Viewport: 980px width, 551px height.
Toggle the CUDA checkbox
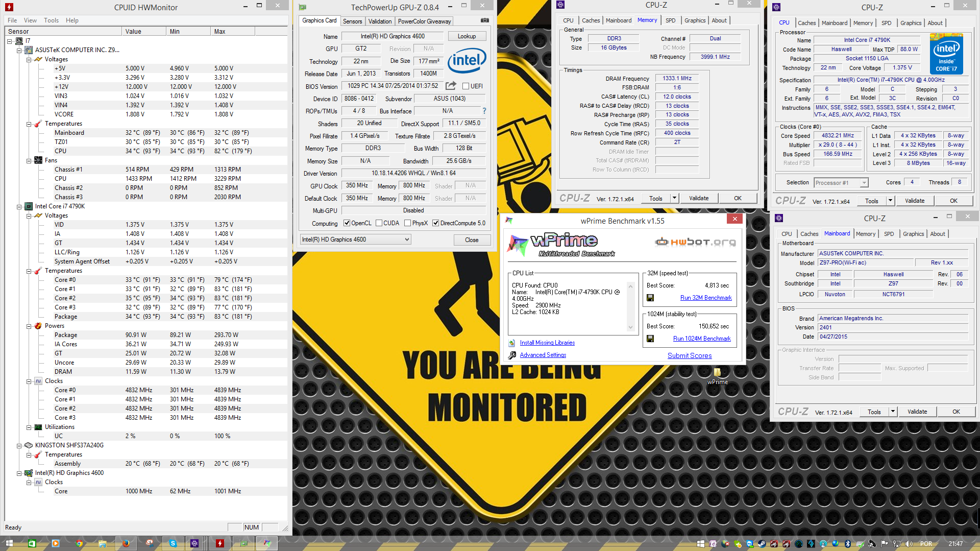click(379, 223)
